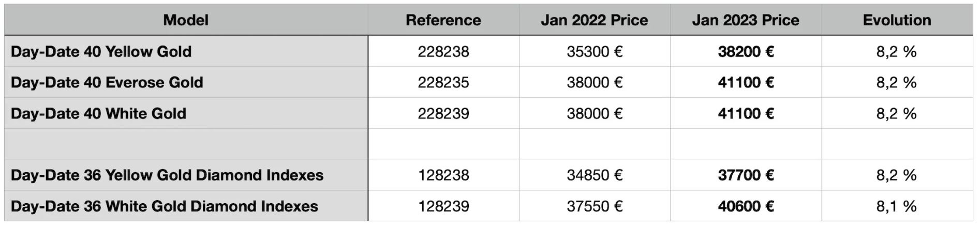The width and height of the screenshot is (980, 227).
Task: Click the Evolution column header
Action: click(897, 20)
